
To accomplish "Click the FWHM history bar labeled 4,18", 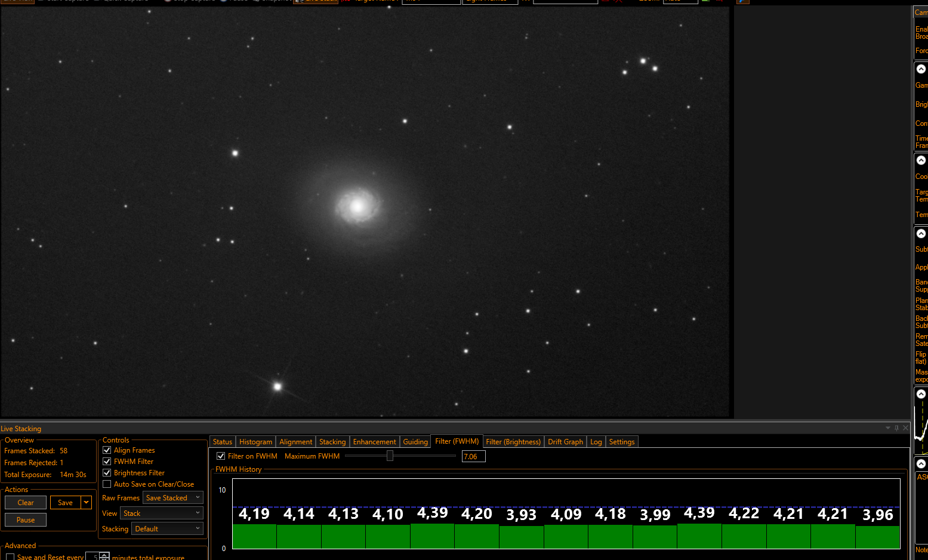I will pyautogui.click(x=611, y=536).
